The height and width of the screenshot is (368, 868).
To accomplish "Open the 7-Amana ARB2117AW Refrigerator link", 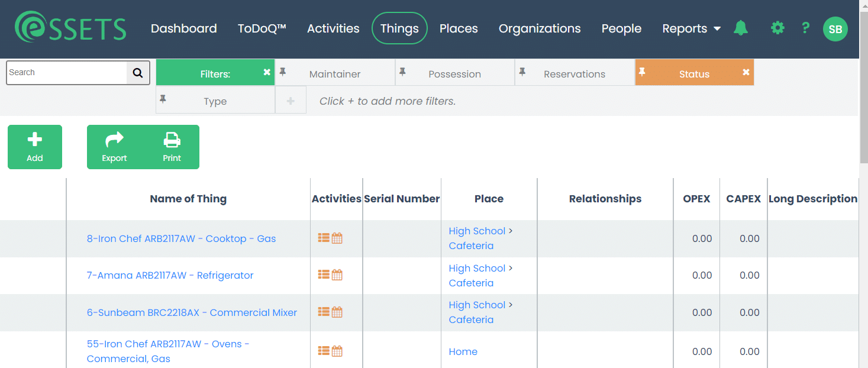I will (x=170, y=275).
